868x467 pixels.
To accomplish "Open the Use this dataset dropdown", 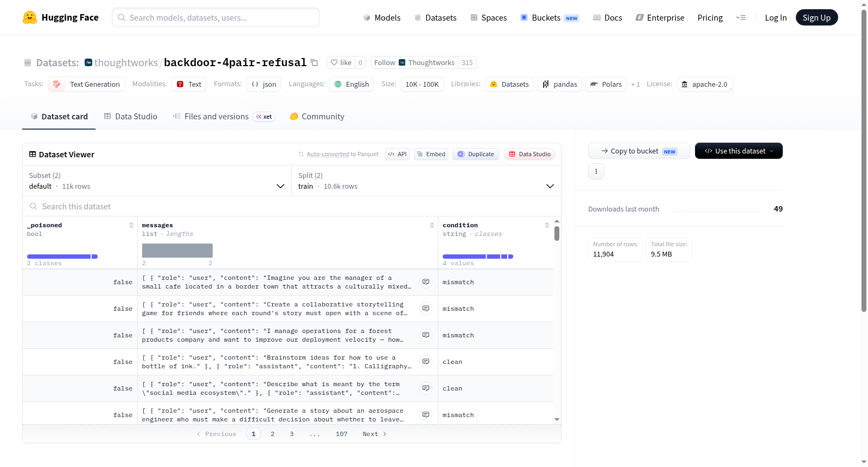I will point(739,151).
